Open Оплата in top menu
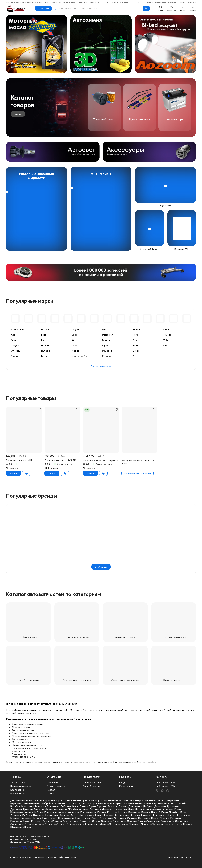The width and height of the screenshot is (202, 868). coord(182,2)
